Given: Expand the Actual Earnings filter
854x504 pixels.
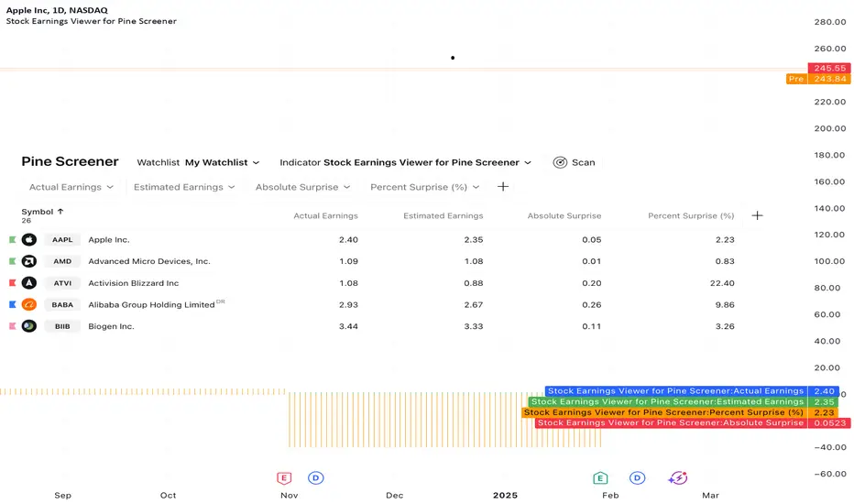Looking at the screenshot, I should tap(71, 187).
